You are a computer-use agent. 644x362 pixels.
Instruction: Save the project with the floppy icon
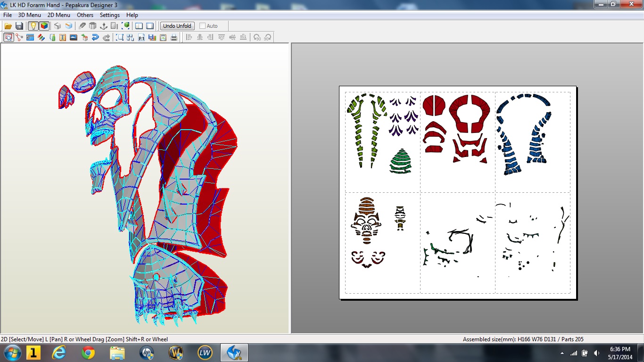coord(19,26)
